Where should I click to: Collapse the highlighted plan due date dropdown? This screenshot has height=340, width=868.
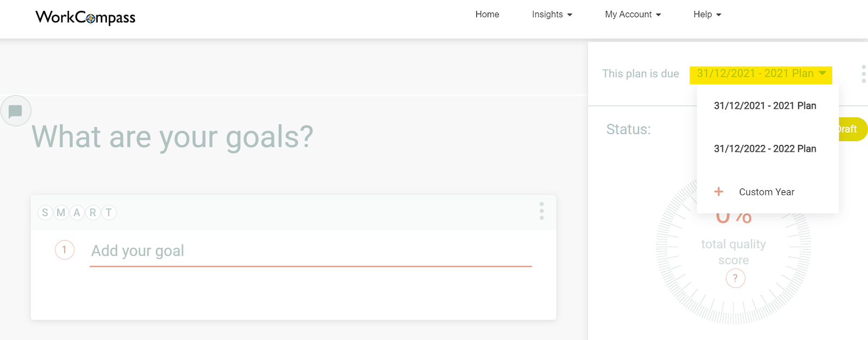(x=761, y=74)
